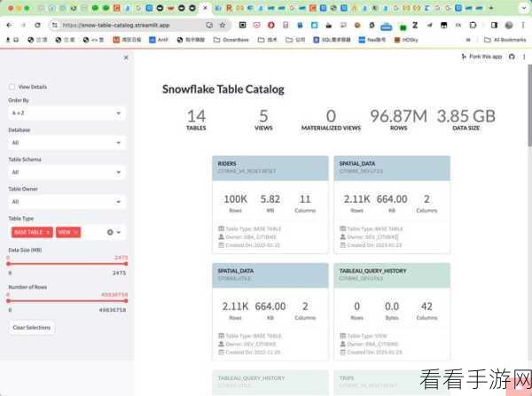
Task: Click the screen capture icon in address bar
Action: [209, 25]
